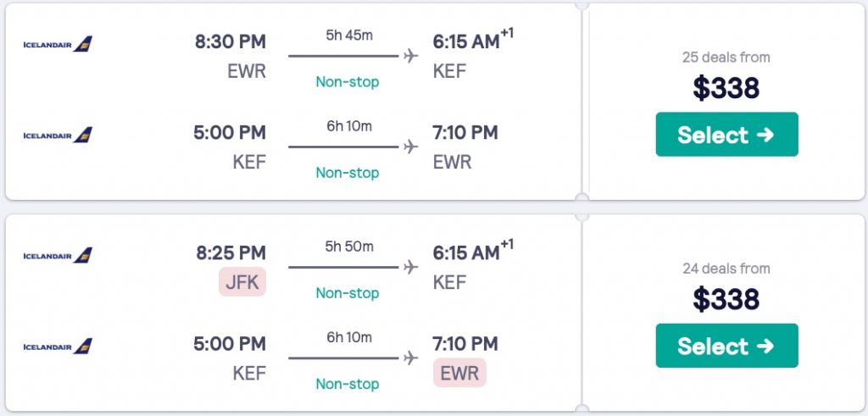
Task: Click the highlighted JFK airport badge
Action: 242,282
